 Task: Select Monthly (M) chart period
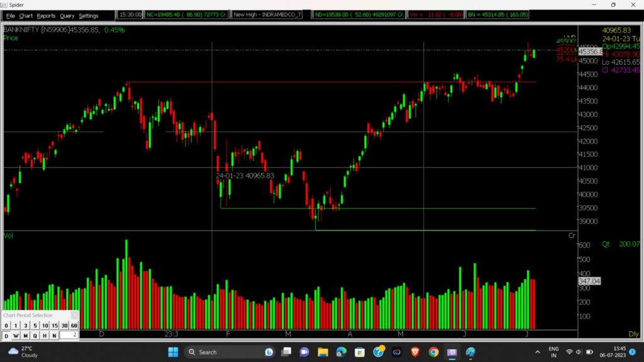point(25,336)
